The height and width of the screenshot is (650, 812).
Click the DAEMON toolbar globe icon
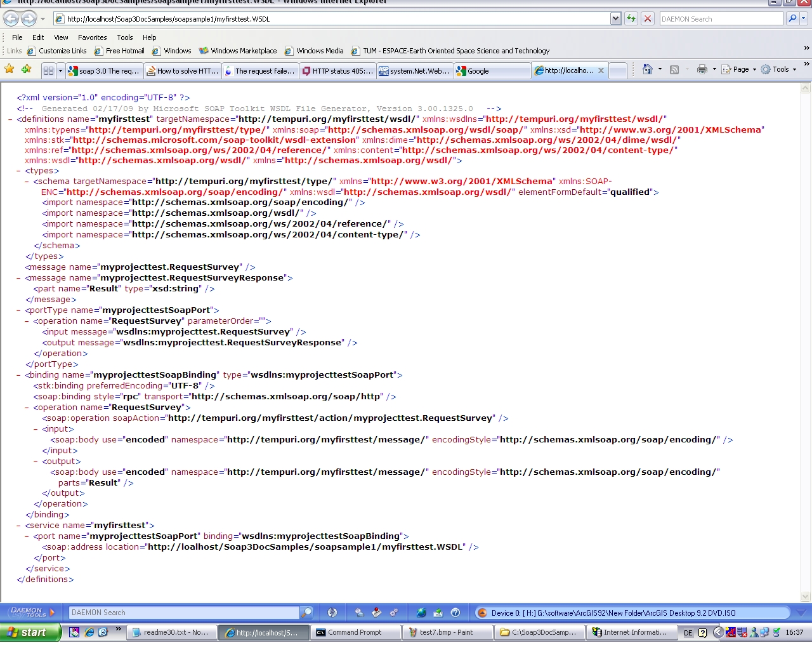click(421, 613)
